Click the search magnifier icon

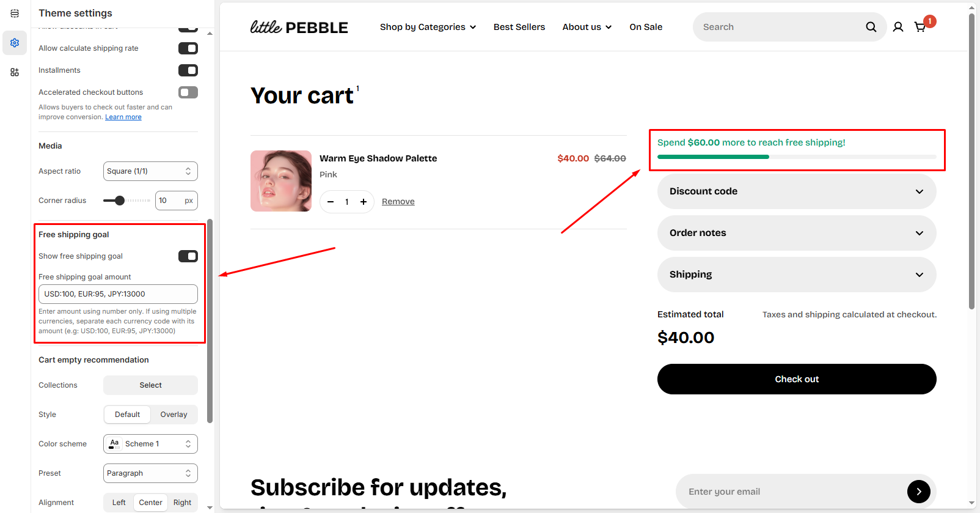[x=871, y=27]
